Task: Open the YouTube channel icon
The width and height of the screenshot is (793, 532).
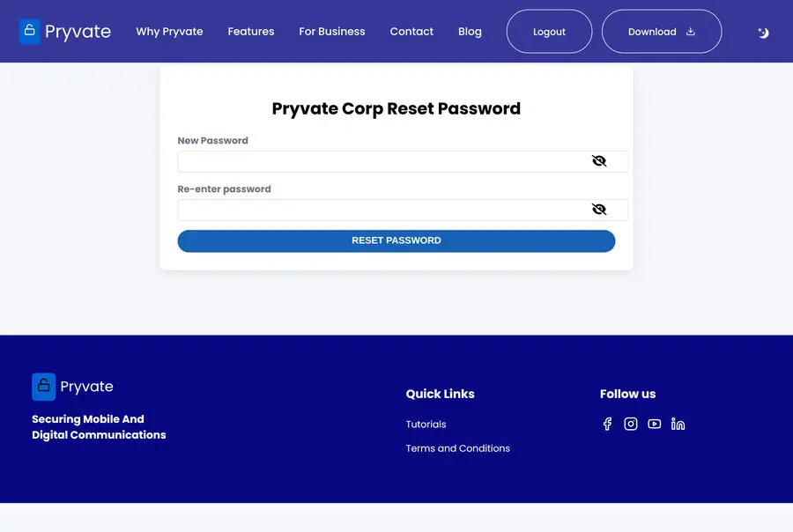Action: [x=655, y=424]
